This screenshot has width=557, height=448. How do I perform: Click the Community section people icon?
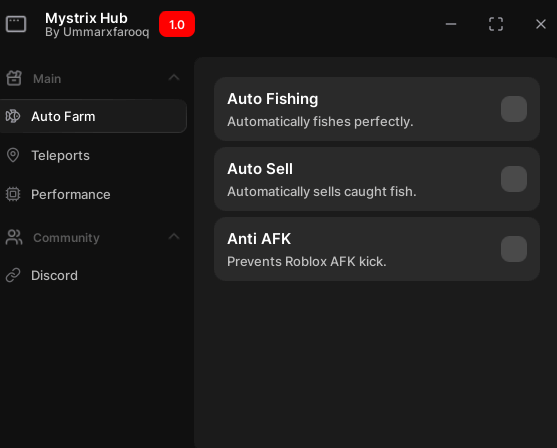(14, 237)
